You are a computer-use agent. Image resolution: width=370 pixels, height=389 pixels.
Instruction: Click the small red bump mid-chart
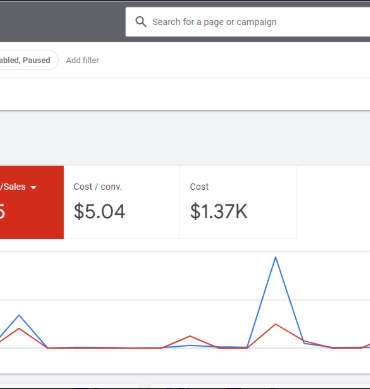coord(190,336)
